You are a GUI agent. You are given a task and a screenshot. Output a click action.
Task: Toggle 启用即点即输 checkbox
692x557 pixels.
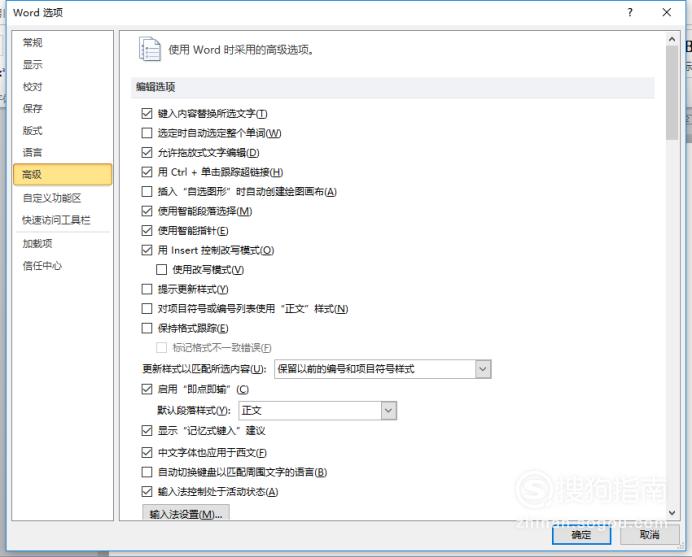point(147,389)
